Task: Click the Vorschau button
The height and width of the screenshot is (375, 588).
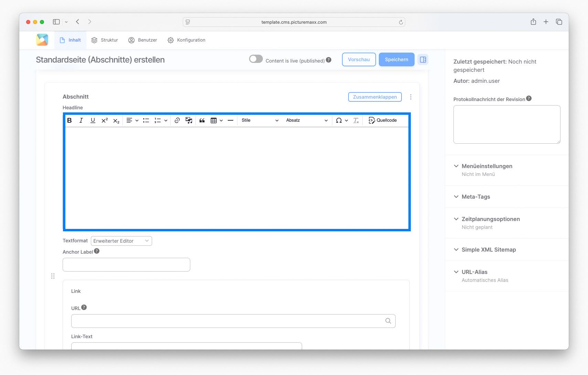Action: [359, 59]
